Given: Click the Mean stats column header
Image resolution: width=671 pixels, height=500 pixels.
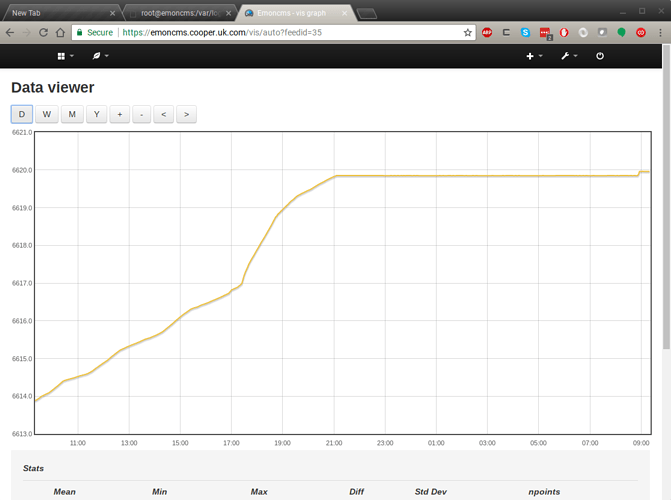Looking at the screenshot, I should 65,492.
